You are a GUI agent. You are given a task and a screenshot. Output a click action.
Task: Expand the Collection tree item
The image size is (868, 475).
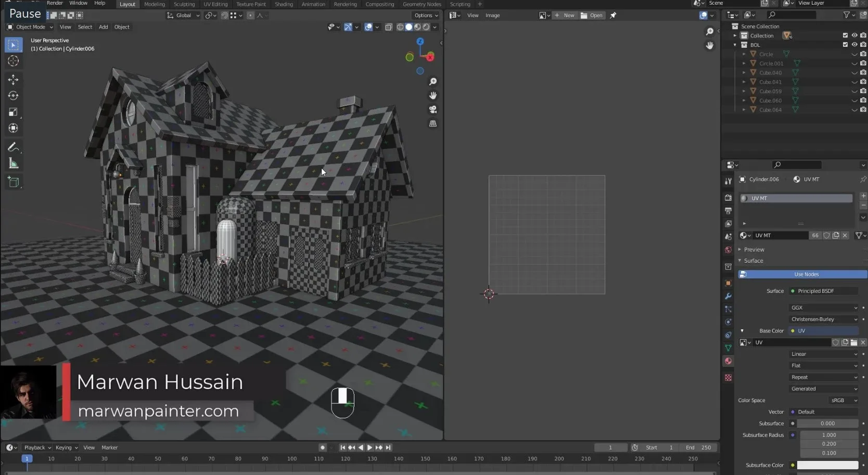pyautogui.click(x=735, y=35)
